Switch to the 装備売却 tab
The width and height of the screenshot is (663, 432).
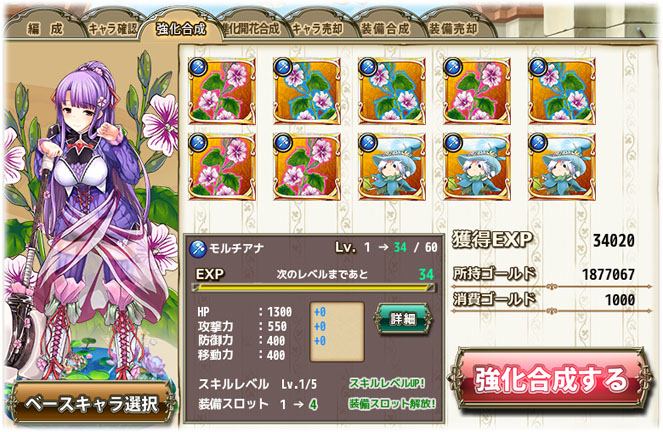(x=454, y=28)
